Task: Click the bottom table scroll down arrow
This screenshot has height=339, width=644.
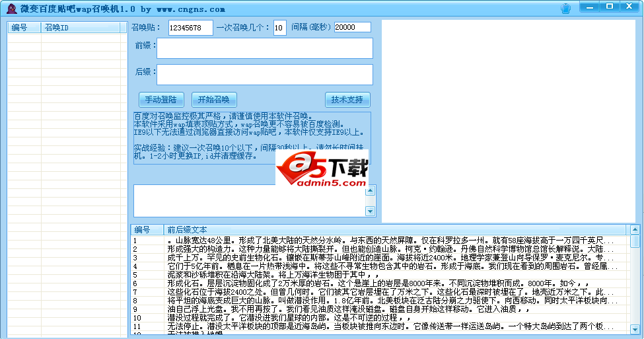Action: [635, 329]
